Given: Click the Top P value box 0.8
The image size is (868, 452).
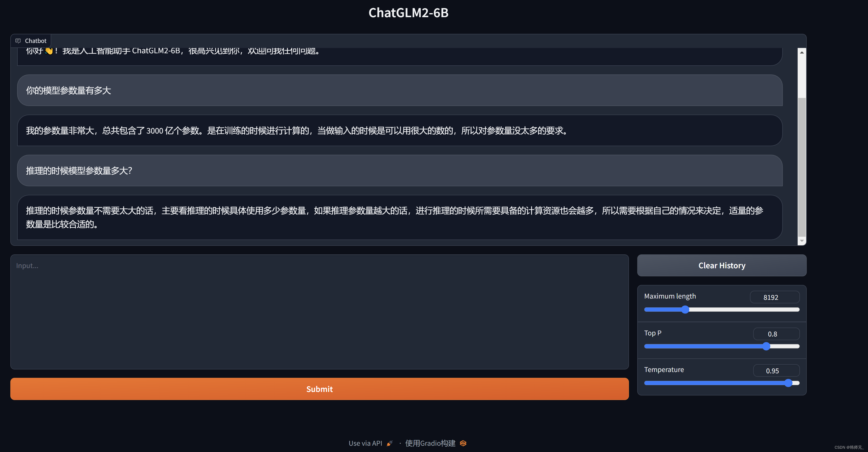Looking at the screenshot, I should (x=776, y=334).
